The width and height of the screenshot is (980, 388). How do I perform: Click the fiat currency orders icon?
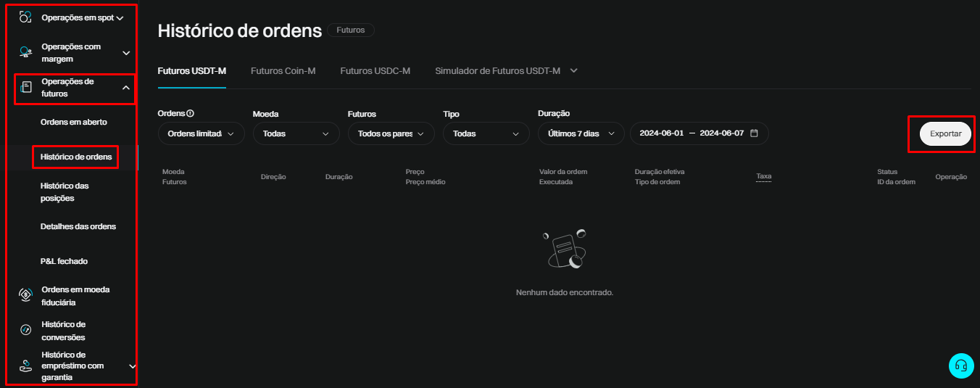(x=25, y=296)
